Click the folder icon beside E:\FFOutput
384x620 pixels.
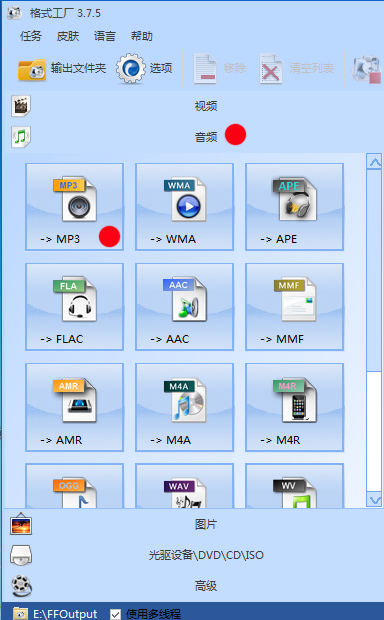20,613
